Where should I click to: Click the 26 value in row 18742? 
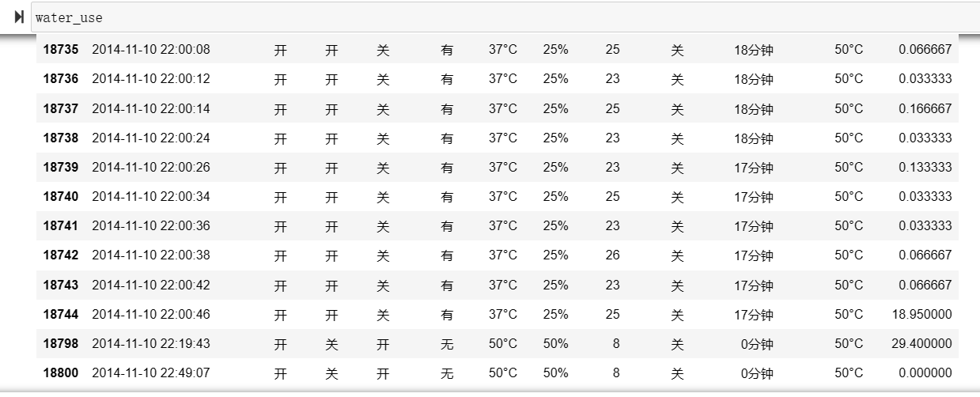pyautogui.click(x=613, y=255)
